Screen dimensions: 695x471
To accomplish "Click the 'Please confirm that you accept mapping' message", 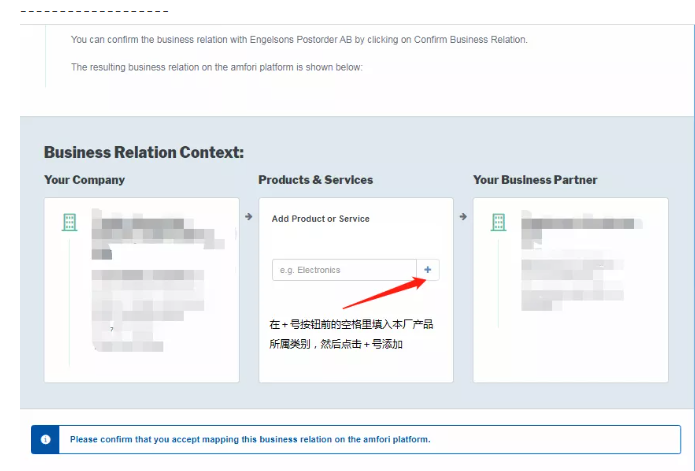I will [250, 439].
